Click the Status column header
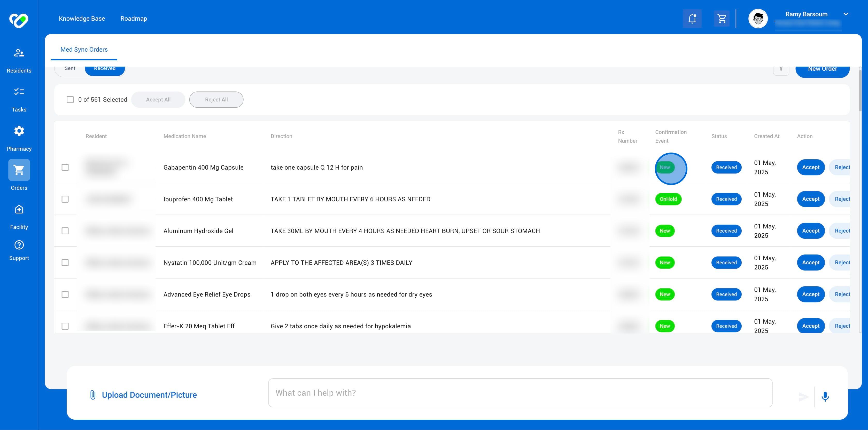Viewport: 868px width, 430px height. pos(719,136)
